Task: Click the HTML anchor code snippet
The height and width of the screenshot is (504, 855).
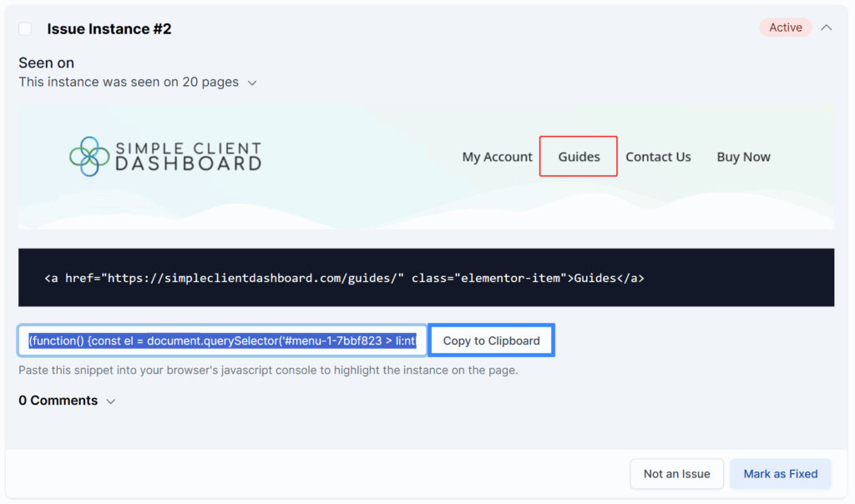Action: click(344, 278)
